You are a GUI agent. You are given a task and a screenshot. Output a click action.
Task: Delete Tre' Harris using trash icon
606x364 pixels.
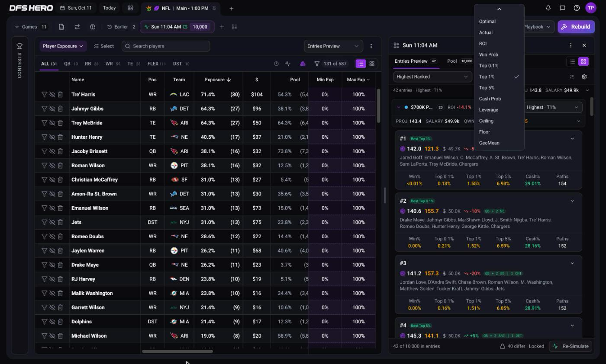coord(60,94)
